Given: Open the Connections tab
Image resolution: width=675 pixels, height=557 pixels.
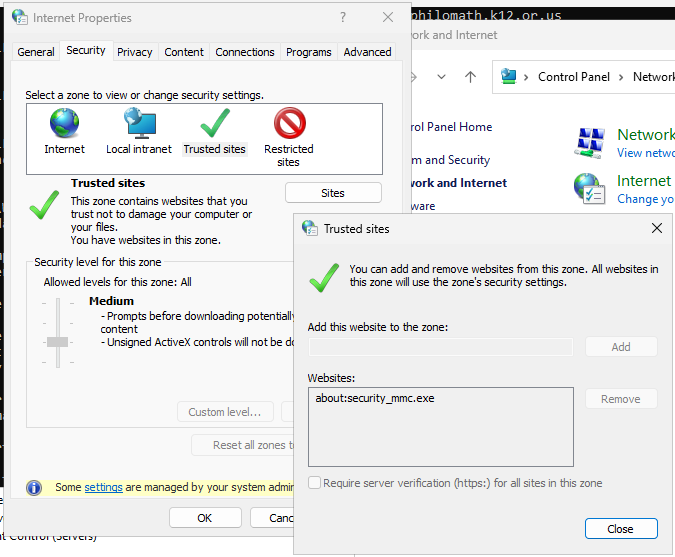Looking at the screenshot, I should pos(245,52).
